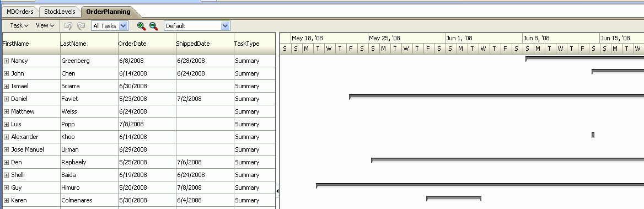Open the Default time scale dropdown
This screenshot has height=209, width=644.
tap(197, 26)
